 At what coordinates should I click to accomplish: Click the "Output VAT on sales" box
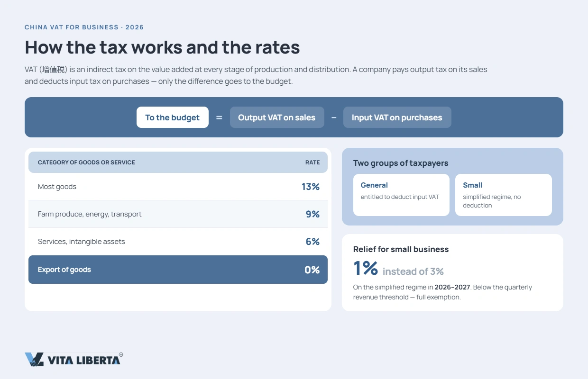tap(277, 117)
